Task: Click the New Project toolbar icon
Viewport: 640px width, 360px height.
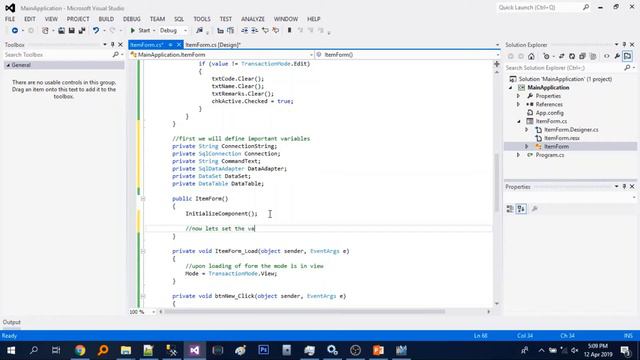Action: click(x=45, y=31)
